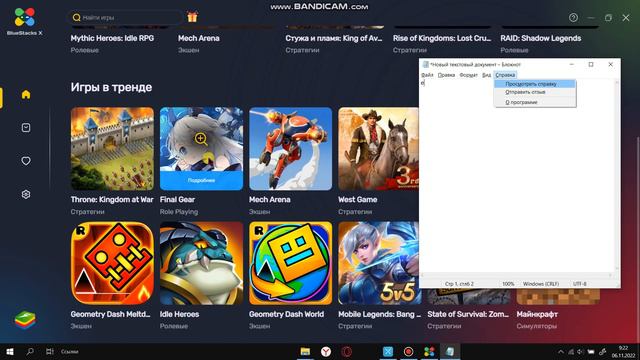Screen dimensions: 640x360
Task: Click the Final Gear title text
Action: click(177, 200)
